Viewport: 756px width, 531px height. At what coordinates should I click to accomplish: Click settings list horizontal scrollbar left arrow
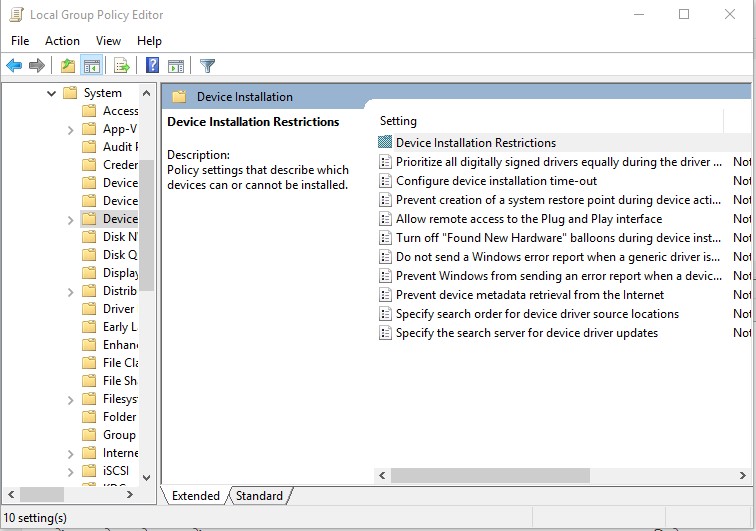(x=382, y=476)
